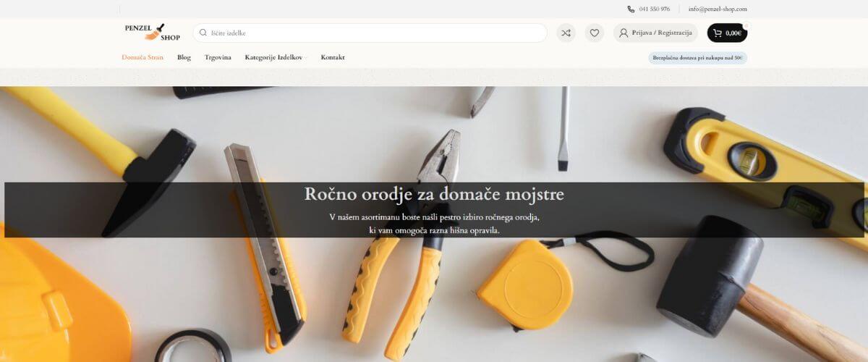This screenshot has height=362, width=868.
Task: Click the phone handset icon
Action: pos(631,9)
